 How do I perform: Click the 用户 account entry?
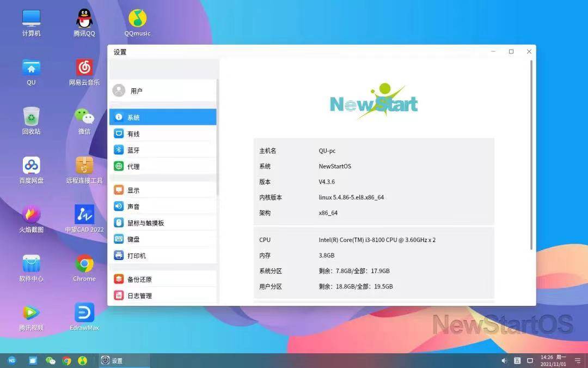[163, 91]
